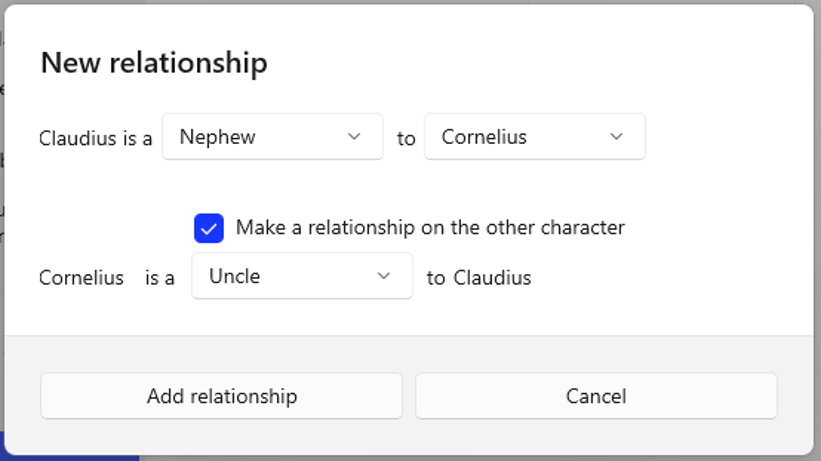Click the "Make a relationship on the other character" label
The height and width of the screenshot is (461, 821).
[430, 227]
